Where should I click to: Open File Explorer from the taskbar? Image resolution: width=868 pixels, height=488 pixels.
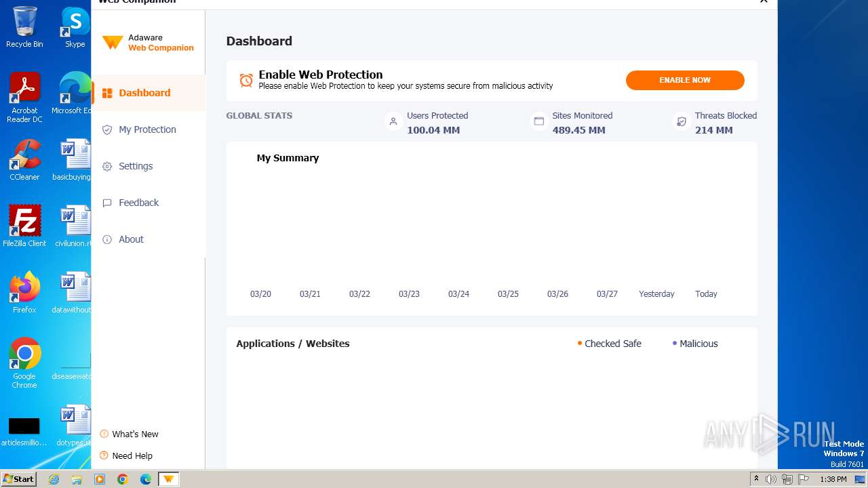(x=77, y=479)
